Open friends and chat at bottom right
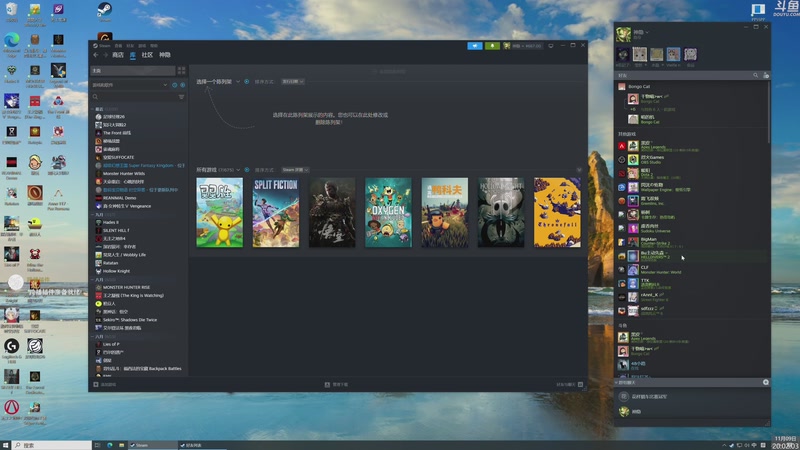 569,384
